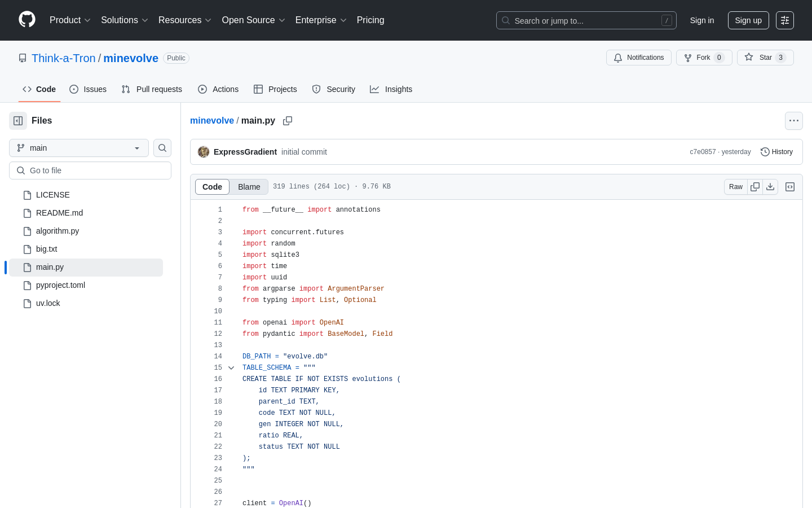This screenshot has height=508, width=812.
Task: Collapse the Files side panel
Action: click(18, 121)
